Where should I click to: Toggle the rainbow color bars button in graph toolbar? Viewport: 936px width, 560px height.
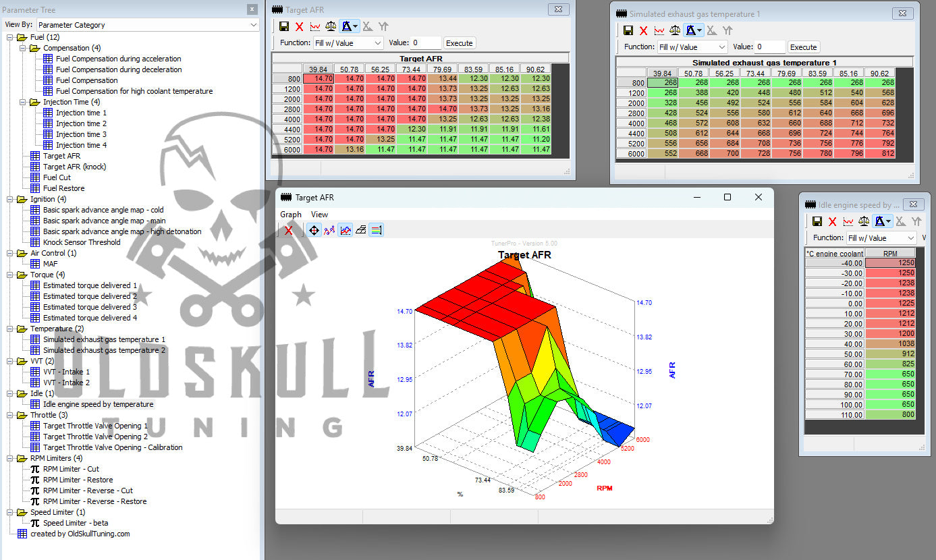coord(377,230)
